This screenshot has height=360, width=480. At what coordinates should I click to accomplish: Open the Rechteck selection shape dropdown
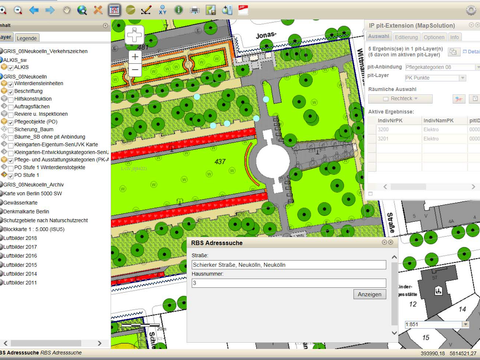coord(400,99)
